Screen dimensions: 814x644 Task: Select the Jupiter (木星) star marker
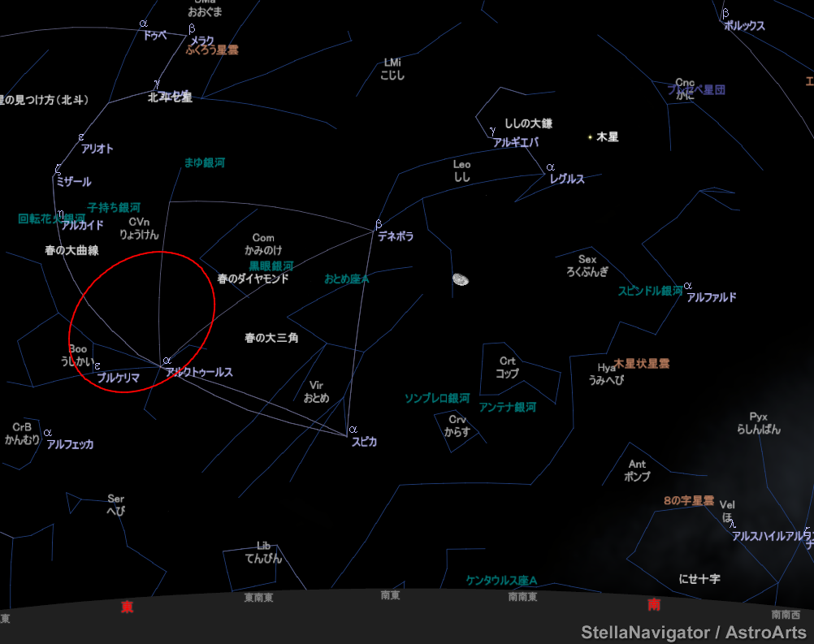tap(590, 137)
